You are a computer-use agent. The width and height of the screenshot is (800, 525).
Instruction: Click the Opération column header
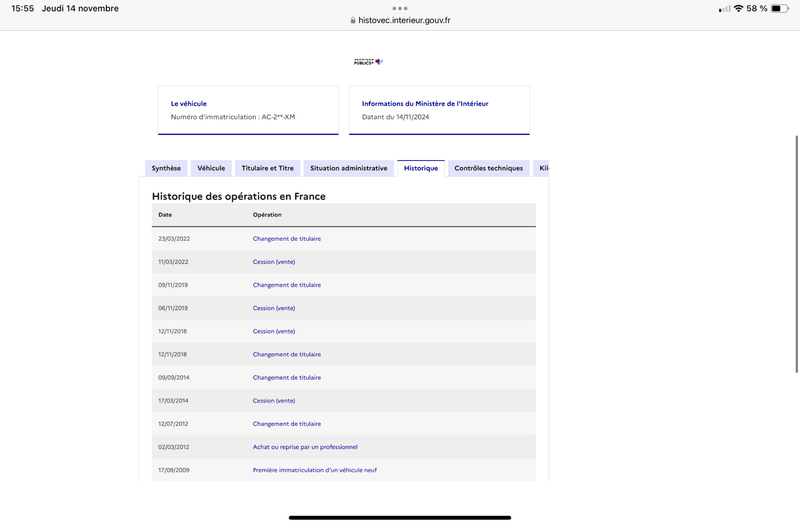click(267, 215)
